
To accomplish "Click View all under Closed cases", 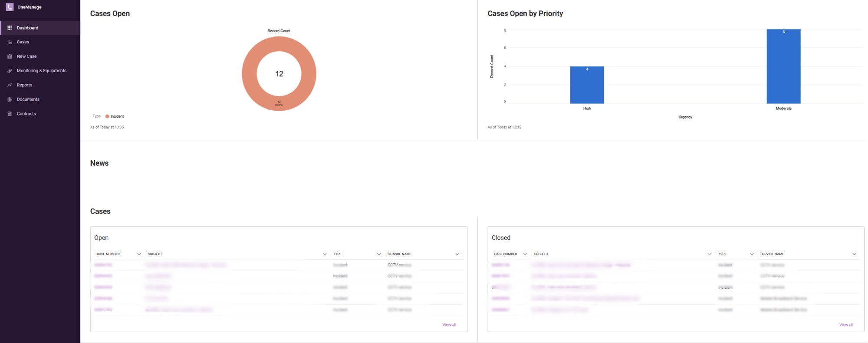I will 846,325.
